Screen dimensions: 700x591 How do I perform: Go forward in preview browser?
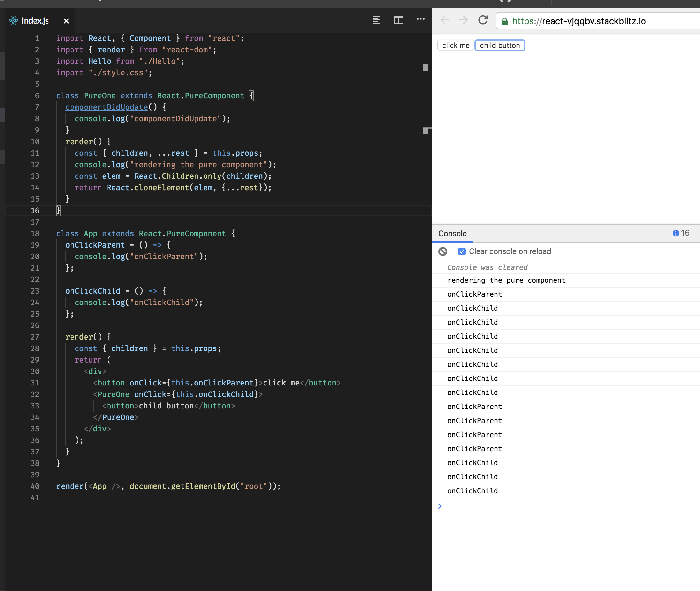[464, 20]
